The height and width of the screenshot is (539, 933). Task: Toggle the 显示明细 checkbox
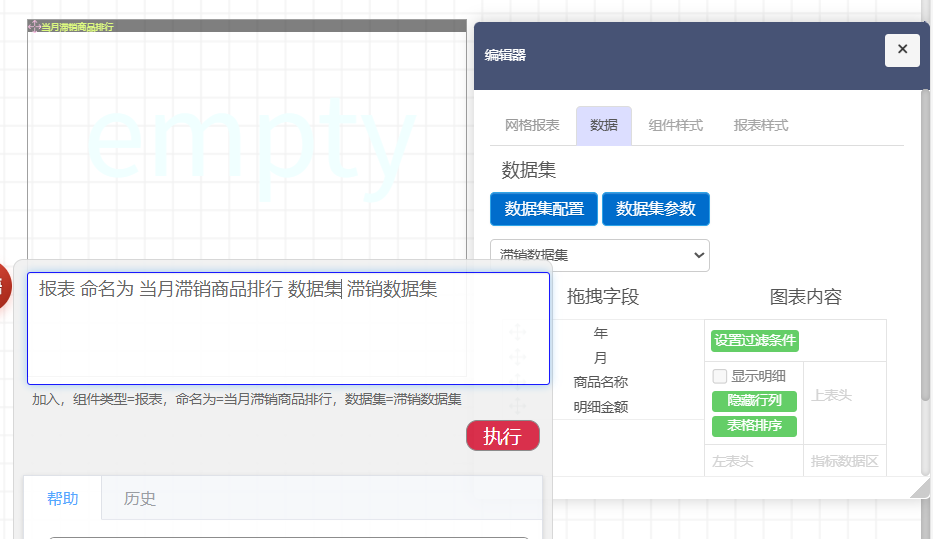click(719, 376)
